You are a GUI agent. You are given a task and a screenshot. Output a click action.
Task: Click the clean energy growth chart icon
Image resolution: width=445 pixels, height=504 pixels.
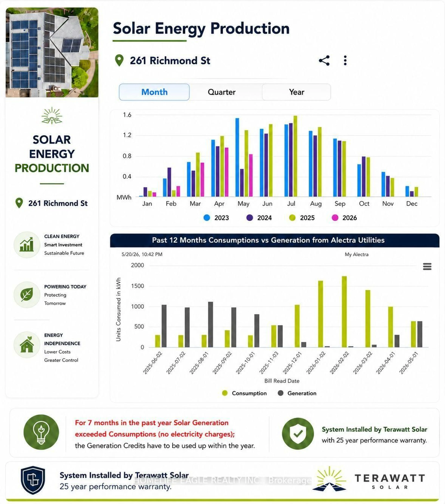pyautogui.click(x=27, y=245)
